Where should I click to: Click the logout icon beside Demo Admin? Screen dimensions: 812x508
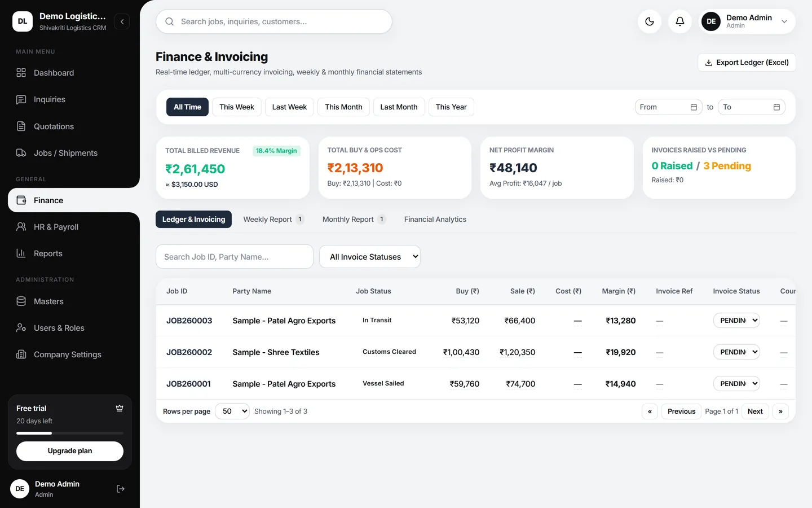(120, 489)
